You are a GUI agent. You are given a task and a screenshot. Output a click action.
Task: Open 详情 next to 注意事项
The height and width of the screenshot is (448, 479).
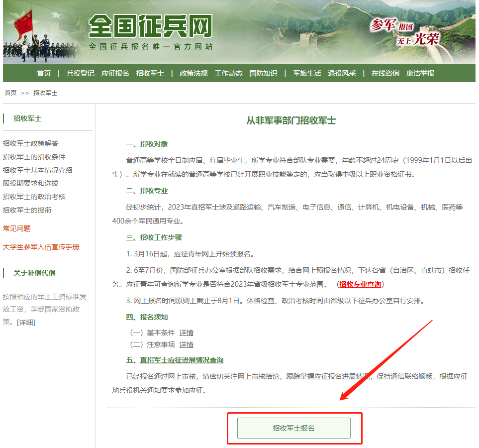[x=187, y=344]
